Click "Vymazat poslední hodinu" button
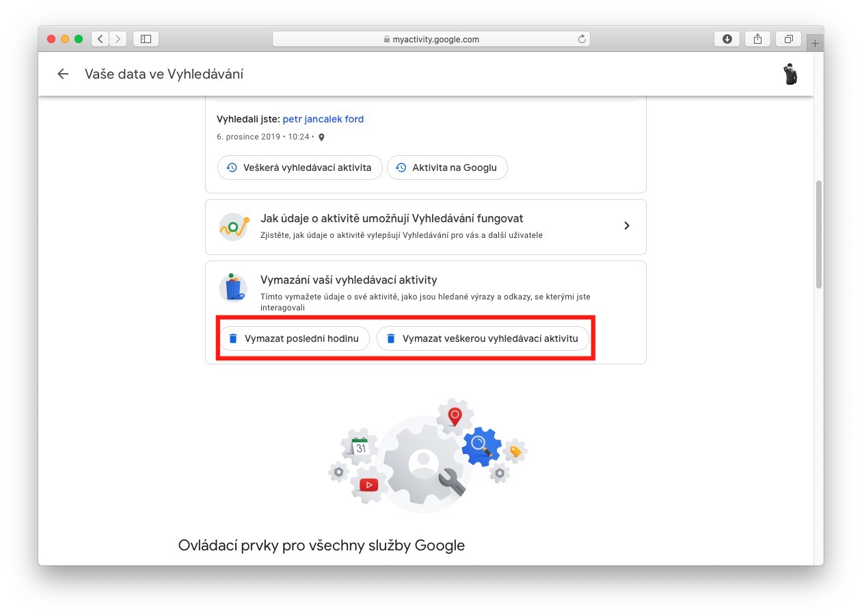Image resolution: width=862 pixels, height=616 pixels. pyautogui.click(x=294, y=338)
